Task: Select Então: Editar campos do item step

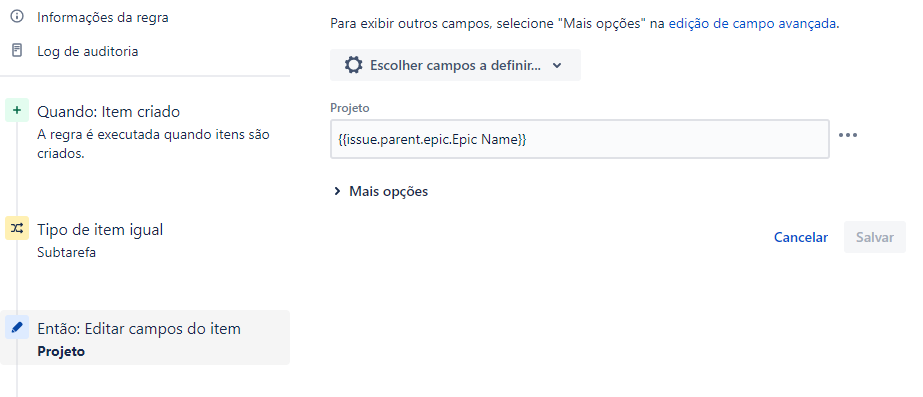Action: click(145, 338)
